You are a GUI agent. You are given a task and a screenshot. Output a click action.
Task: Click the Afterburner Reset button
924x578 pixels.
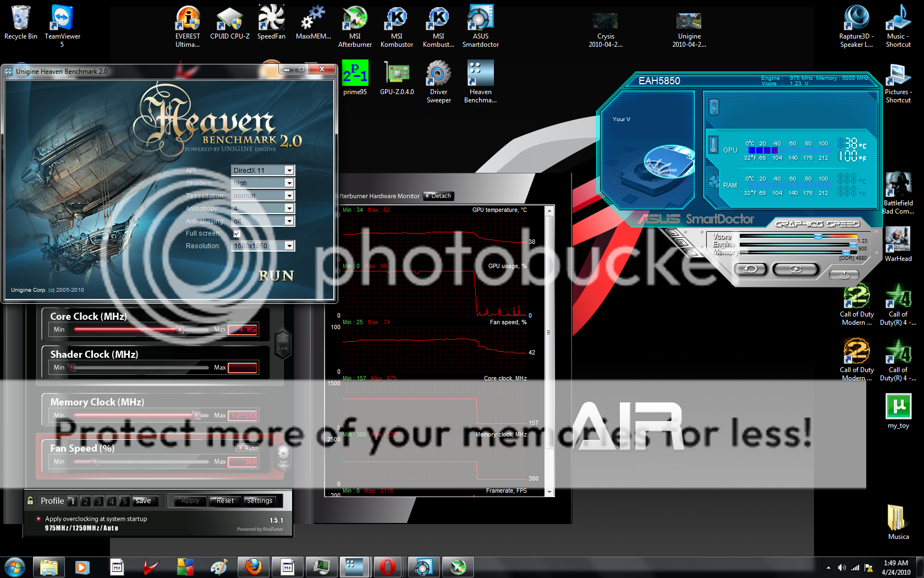click(x=225, y=501)
